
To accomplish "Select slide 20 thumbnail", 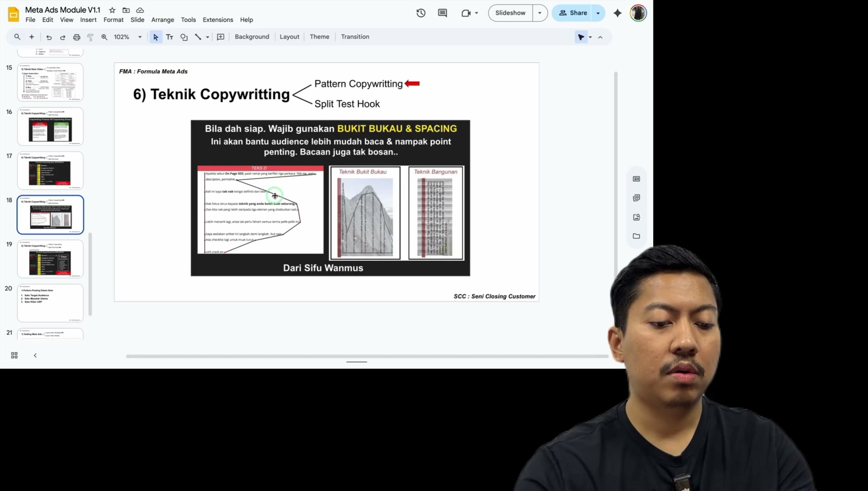I will click(x=50, y=303).
